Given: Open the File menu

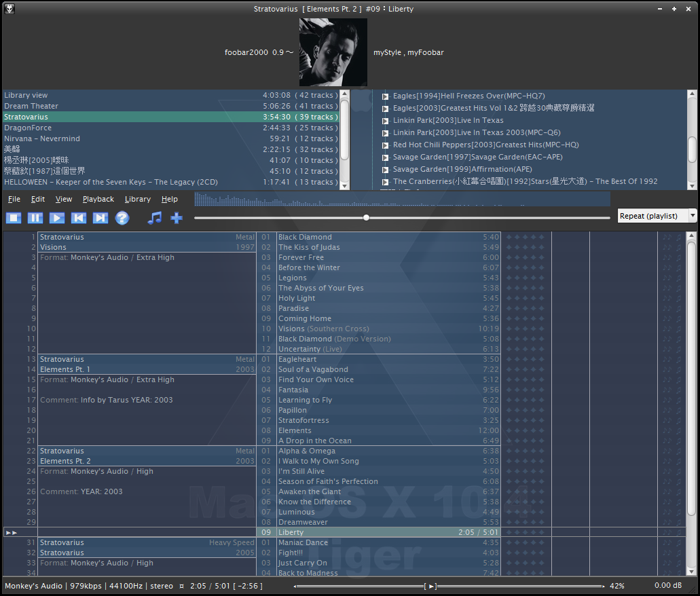Looking at the screenshot, I should (x=14, y=199).
